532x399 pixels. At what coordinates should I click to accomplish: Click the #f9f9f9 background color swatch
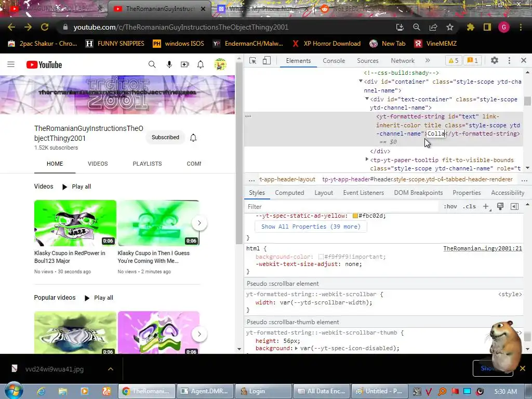point(321,257)
